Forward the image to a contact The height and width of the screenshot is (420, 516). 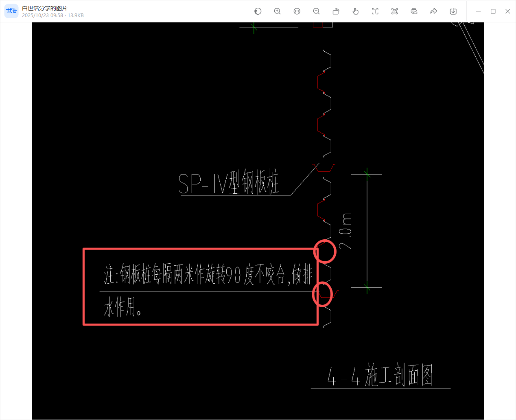click(433, 11)
